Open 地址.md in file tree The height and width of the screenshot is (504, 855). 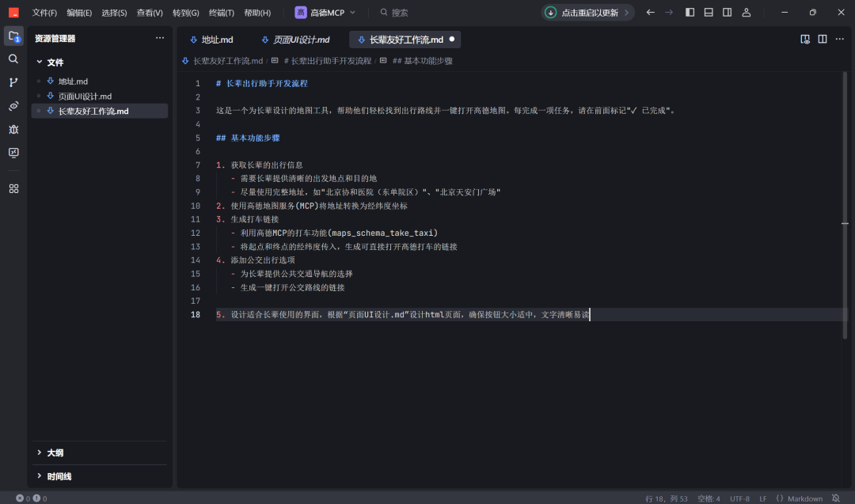73,81
